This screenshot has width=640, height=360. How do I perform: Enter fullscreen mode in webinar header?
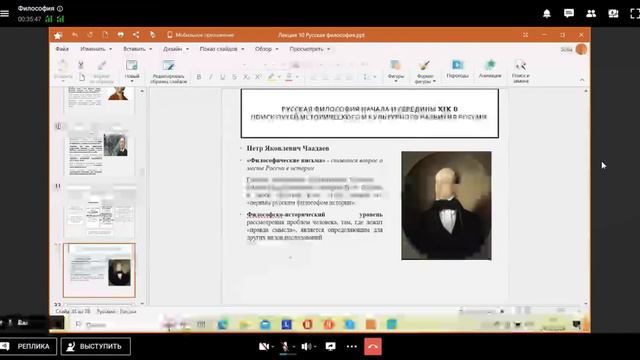tap(635, 13)
